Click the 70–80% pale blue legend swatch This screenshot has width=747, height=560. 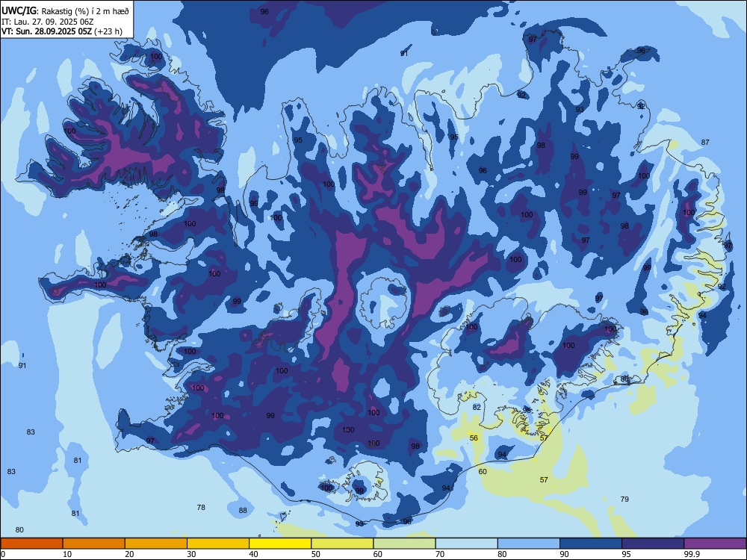[x=466, y=544]
